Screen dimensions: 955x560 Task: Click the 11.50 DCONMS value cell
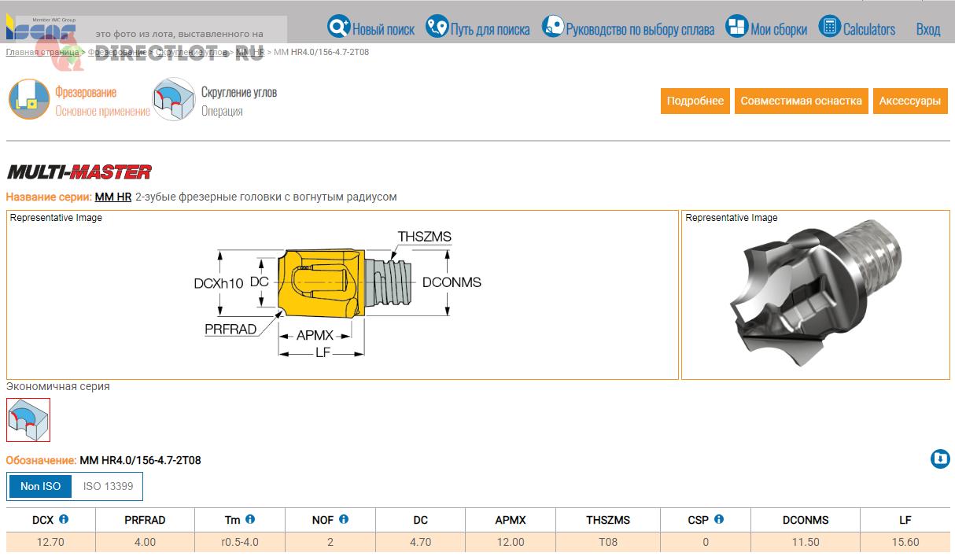click(x=806, y=542)
